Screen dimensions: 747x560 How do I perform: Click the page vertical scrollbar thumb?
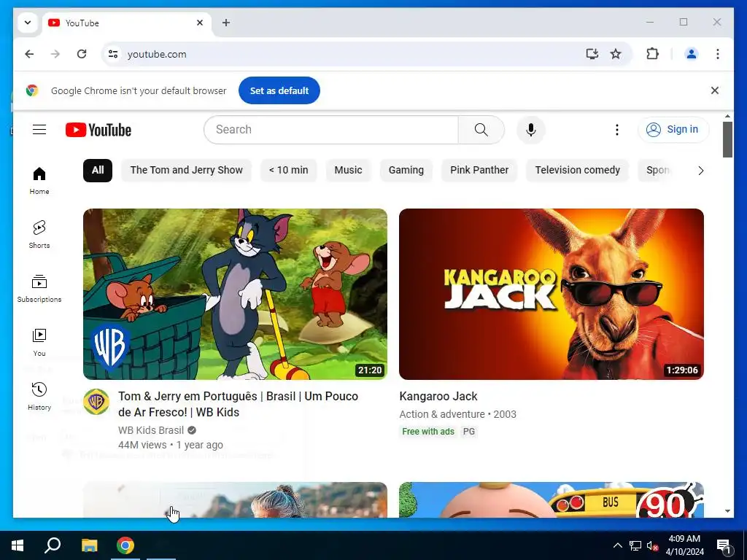[727, 139]
